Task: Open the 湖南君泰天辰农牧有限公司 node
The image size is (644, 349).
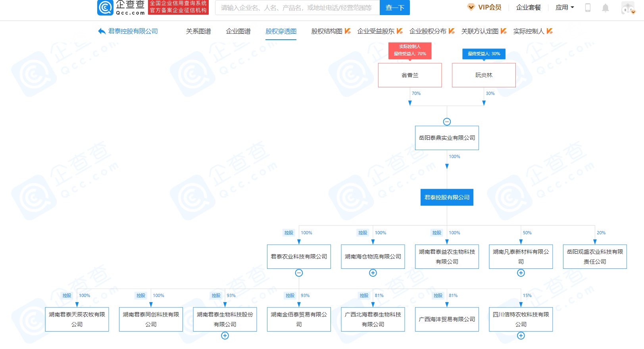Action: point(77,319)
